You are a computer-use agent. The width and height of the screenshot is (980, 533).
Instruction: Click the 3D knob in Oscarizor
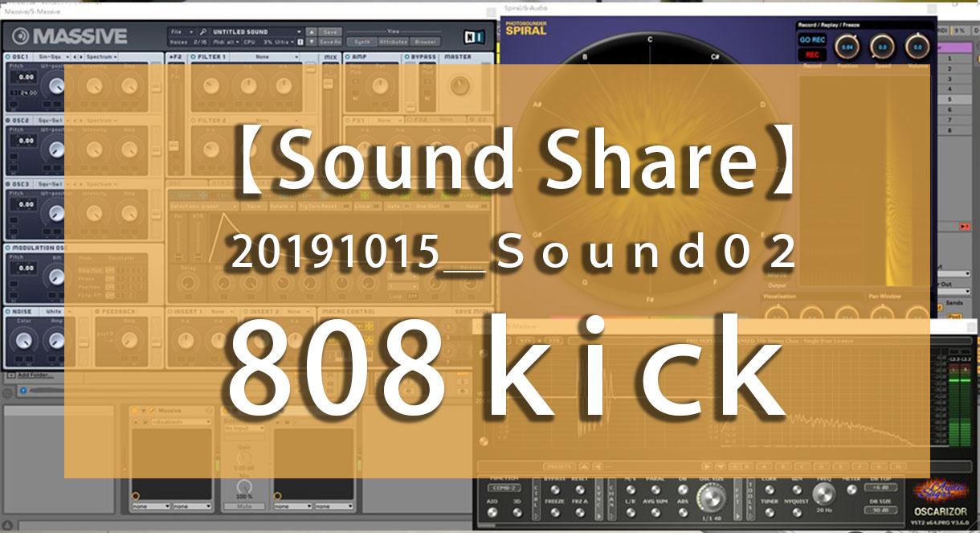[517, 513]
